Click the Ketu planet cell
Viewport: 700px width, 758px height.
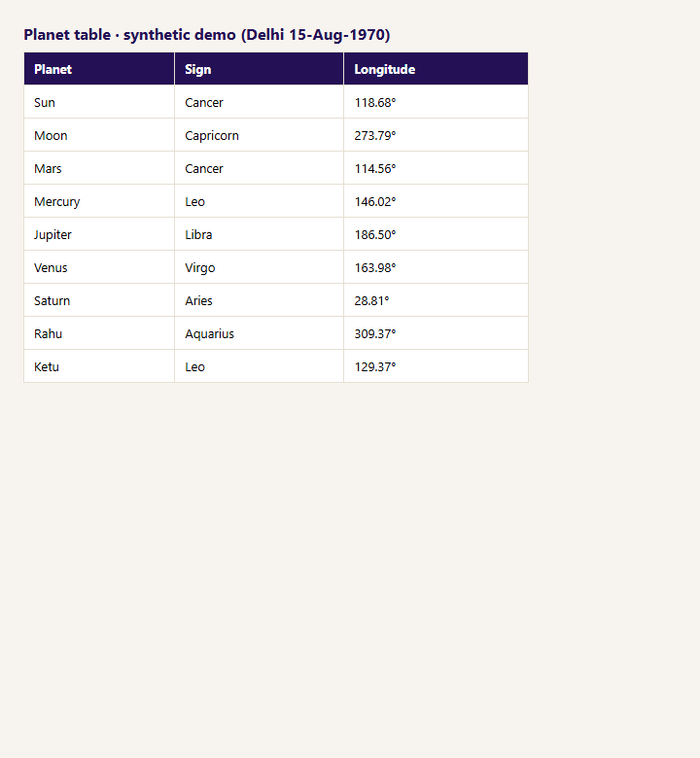99,366
